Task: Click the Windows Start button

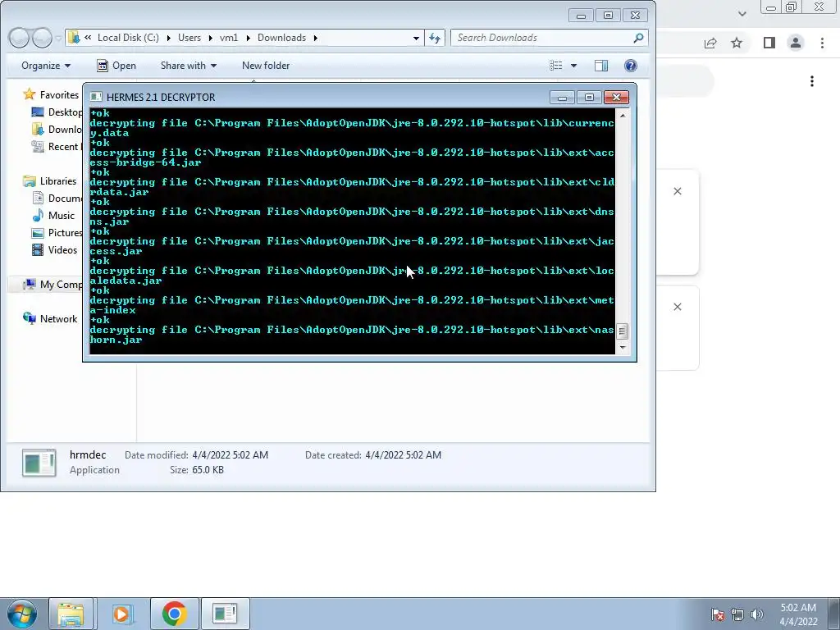Action: [x=22, y=614]
